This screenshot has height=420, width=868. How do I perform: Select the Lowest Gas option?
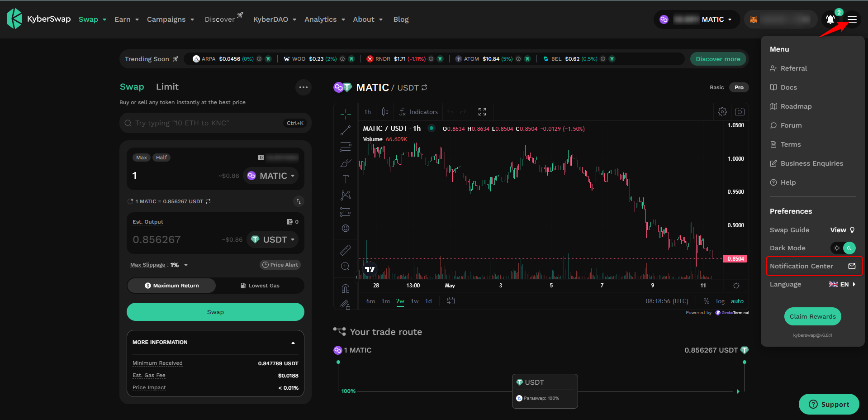pos(260,286)
